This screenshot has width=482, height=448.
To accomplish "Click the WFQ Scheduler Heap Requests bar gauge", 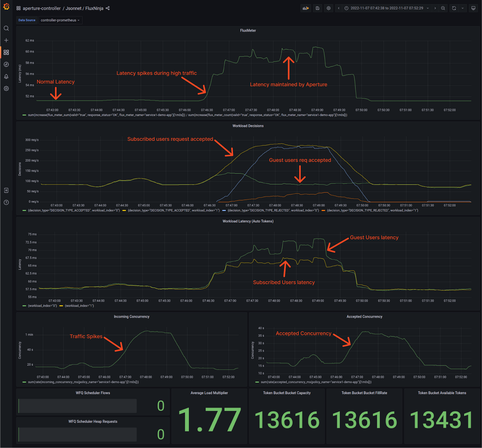I will 77,435.
